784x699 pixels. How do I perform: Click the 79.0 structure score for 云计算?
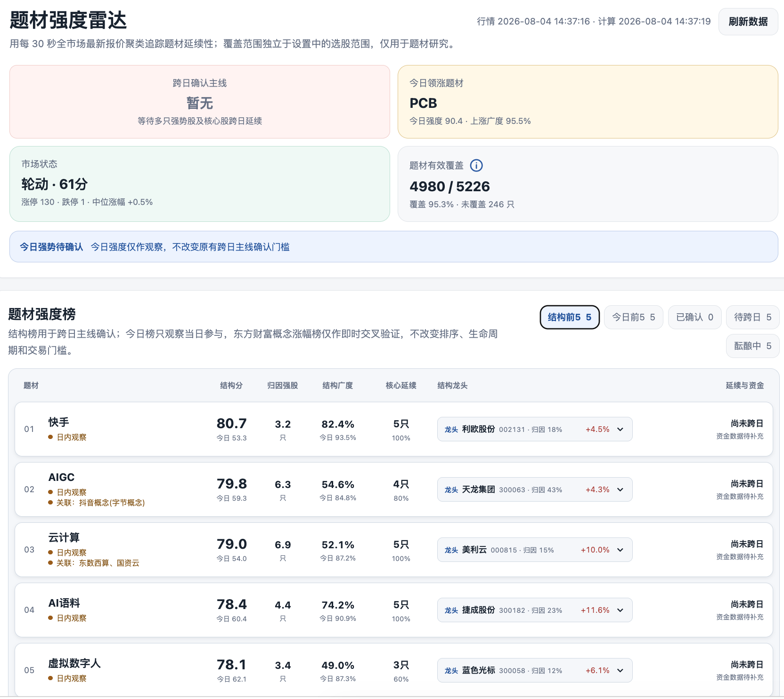click(x=232, y=544)
